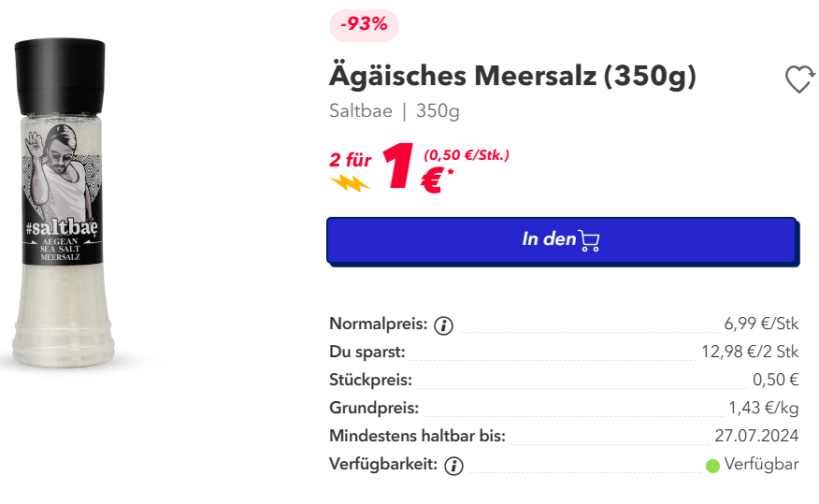Click the (0,50 €/Stk.) unit price note
819x504 pixels.
click(x=467, y=155)
